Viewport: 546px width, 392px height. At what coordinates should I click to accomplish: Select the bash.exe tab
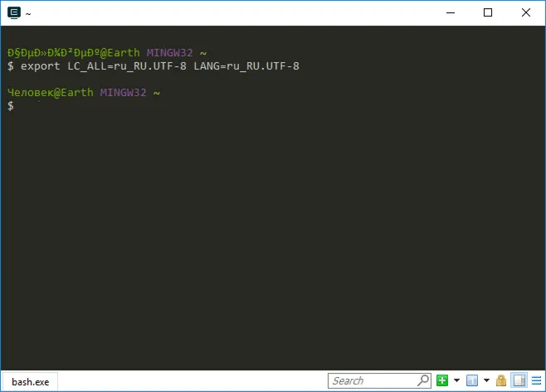click(x=31, y=381)
